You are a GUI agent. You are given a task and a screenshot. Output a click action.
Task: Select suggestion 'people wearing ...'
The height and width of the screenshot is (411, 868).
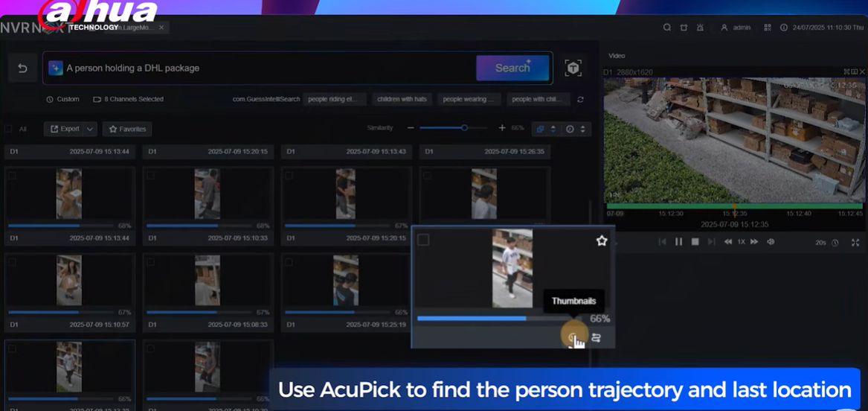click(x=469, y=99)
